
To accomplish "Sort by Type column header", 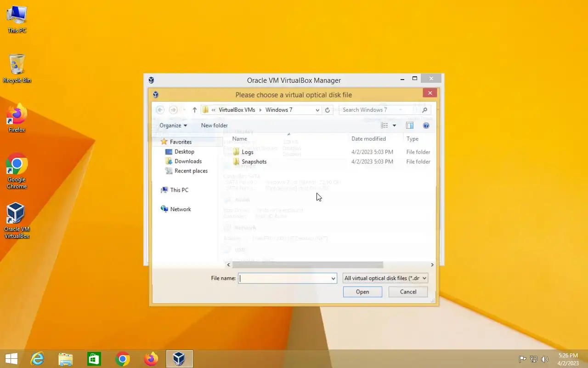I will coord(413,139).
